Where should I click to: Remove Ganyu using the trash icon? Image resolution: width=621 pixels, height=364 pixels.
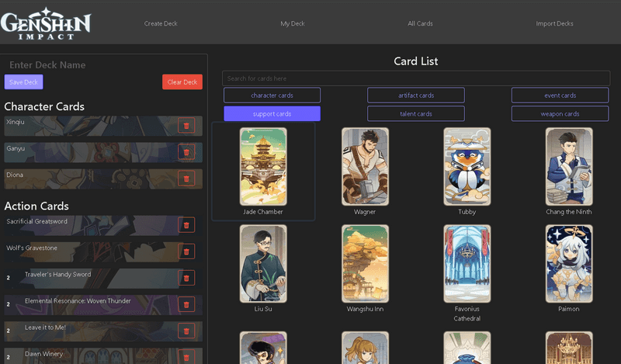tap(186, 152)
